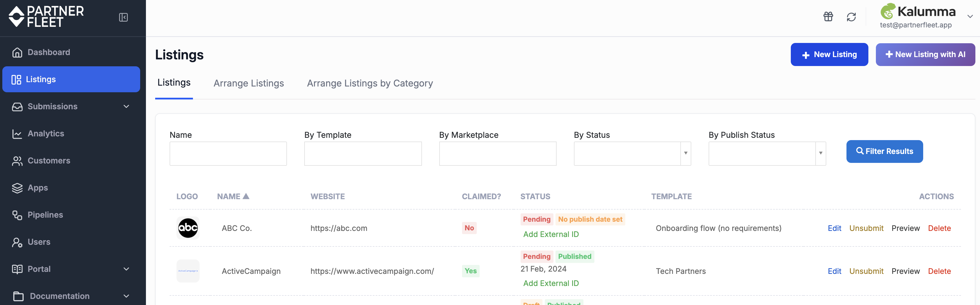Click the Pipelines icon

point(17,215)
